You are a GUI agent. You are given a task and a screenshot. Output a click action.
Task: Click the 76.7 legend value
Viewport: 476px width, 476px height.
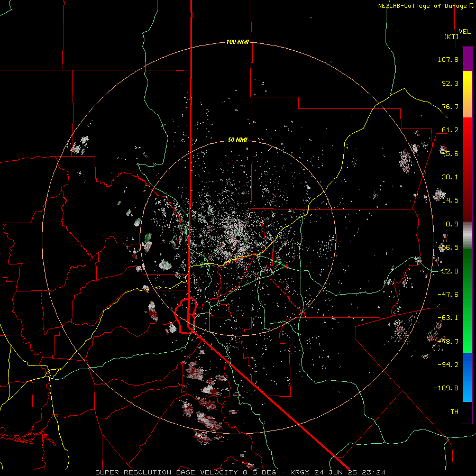point(450,106)
